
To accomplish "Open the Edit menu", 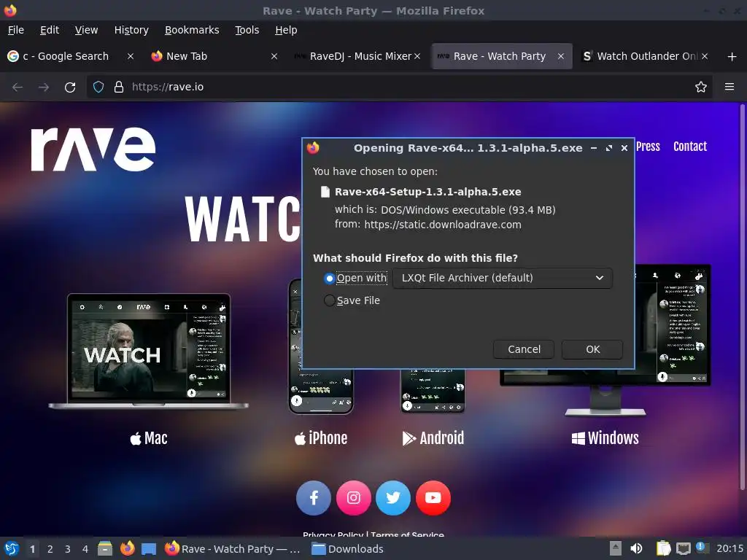I will (x=50, y=30).
